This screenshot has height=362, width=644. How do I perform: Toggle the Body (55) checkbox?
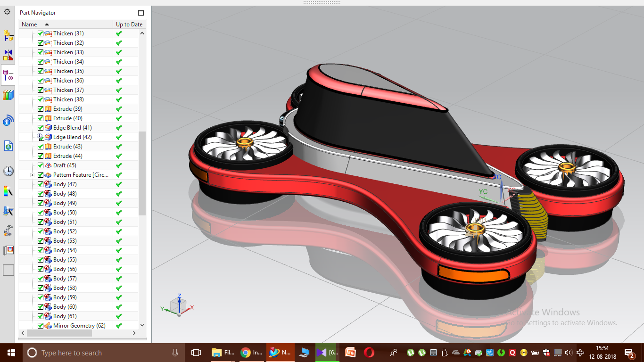[x=40, y=260]
